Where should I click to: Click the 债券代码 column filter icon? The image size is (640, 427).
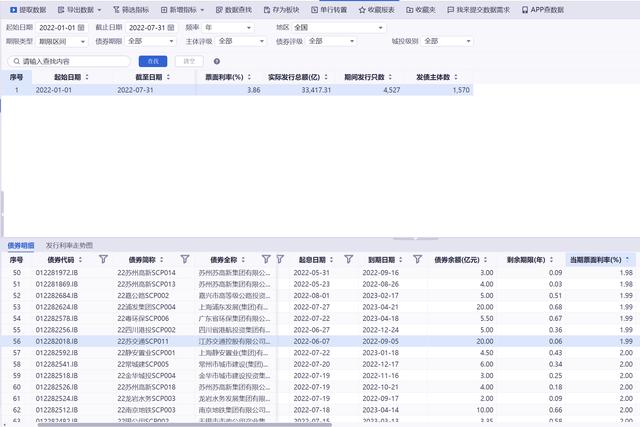coord(103,259)
